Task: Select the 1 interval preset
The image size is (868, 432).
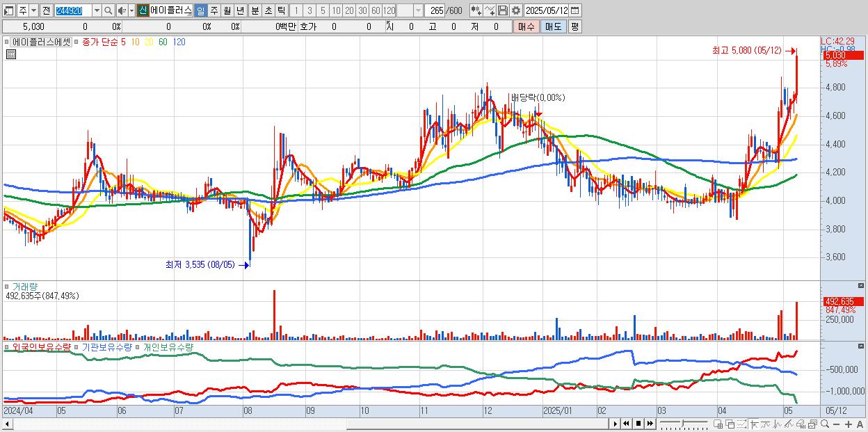Action: pos(296,10)
